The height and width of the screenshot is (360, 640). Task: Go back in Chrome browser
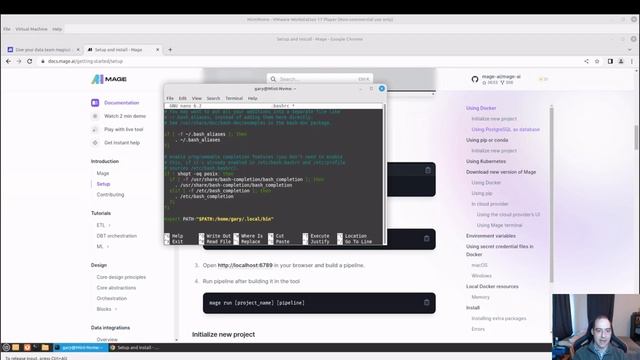[x=9, y=61]
